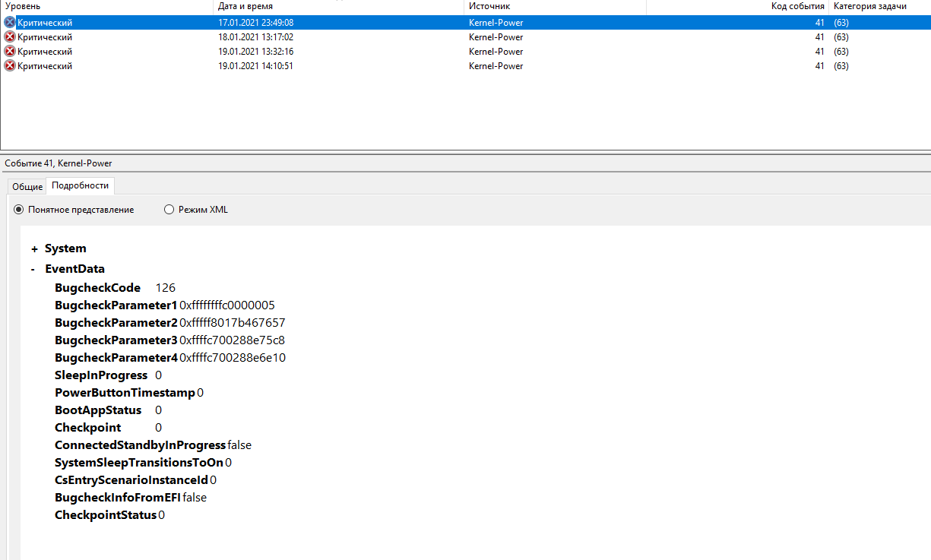Click the BugcheckCode label

click(97, 288)
